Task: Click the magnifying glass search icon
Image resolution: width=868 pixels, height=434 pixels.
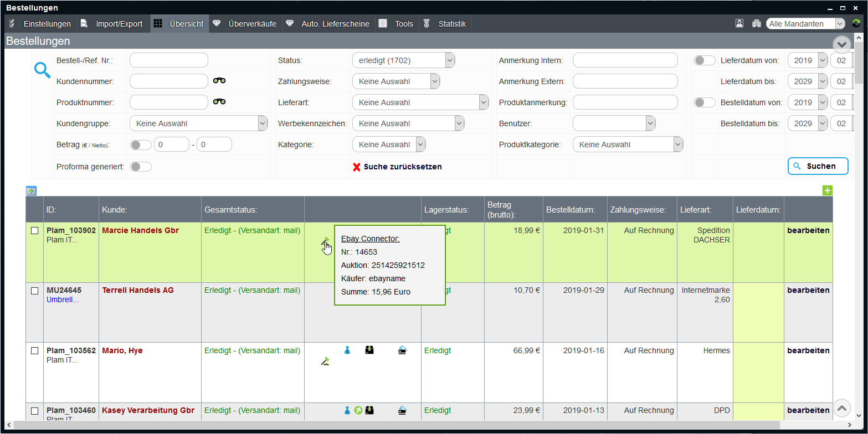Action: click(43, 70)
